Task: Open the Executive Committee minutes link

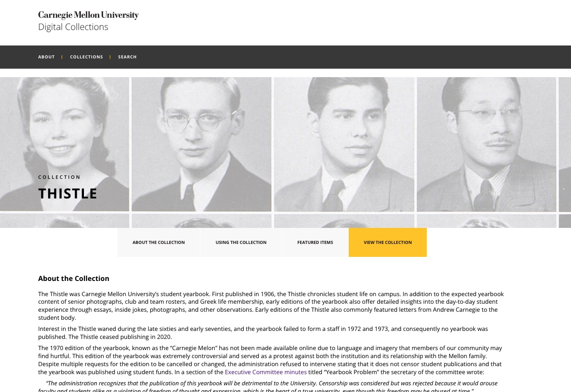Action: point(266,372)
